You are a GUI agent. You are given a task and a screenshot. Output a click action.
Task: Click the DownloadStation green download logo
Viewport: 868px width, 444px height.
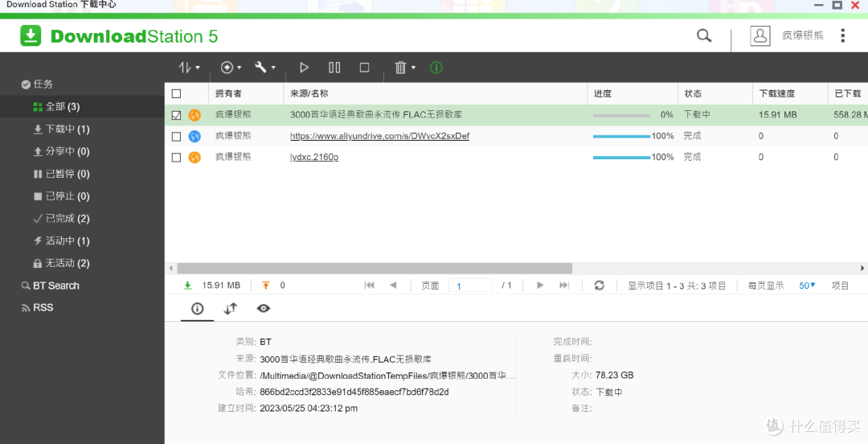click(x=31, y=35)
